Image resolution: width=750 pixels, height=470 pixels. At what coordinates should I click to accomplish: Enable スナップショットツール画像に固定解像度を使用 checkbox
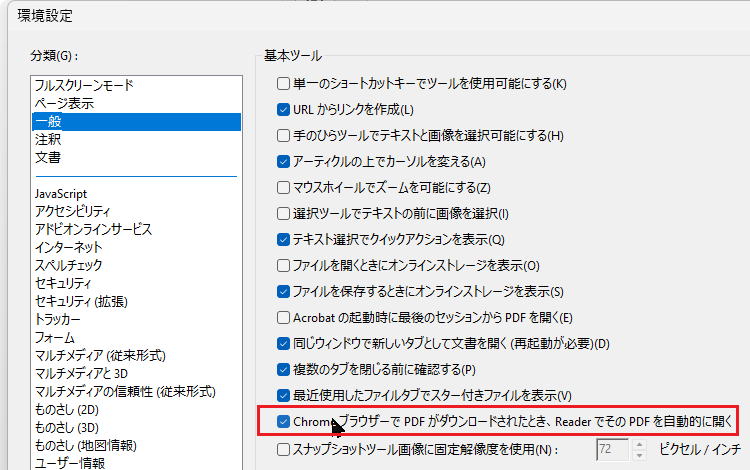[284, 450]
